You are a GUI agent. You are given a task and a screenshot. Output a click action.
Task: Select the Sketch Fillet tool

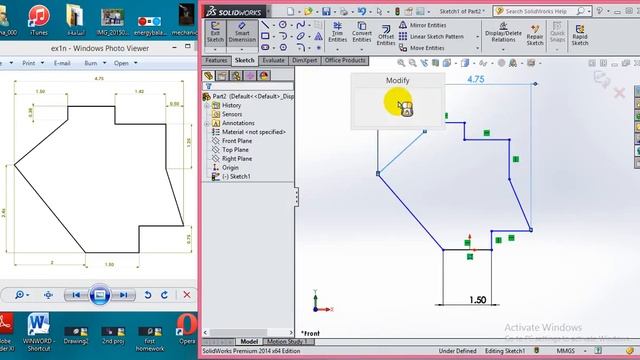[301, 47]
